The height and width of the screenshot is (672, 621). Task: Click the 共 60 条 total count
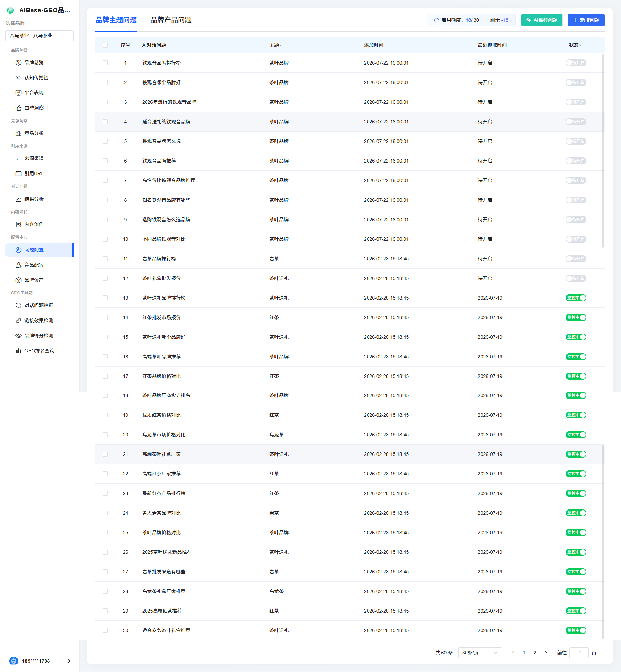click(444, 653)
